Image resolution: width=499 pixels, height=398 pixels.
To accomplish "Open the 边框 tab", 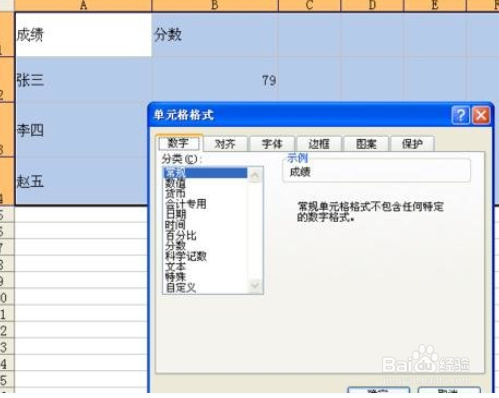I will [x=319, y=144].
